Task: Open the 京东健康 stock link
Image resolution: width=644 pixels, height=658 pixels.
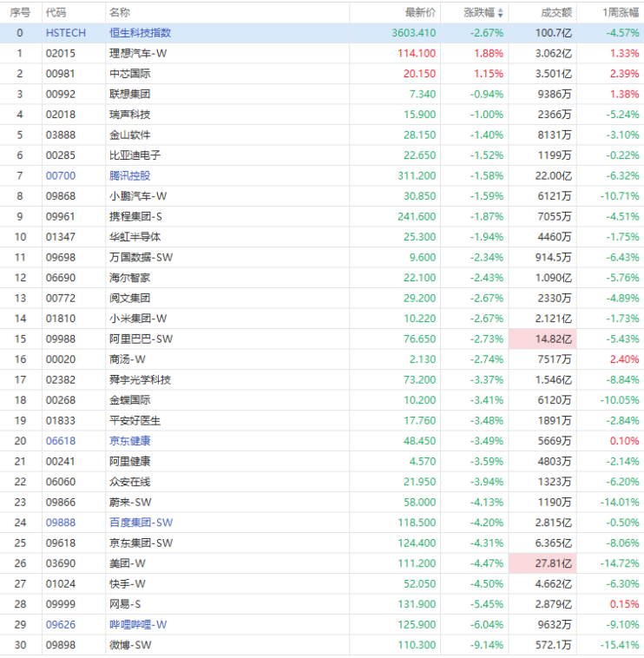Action: pyautogui.click(x=129, y=441)
